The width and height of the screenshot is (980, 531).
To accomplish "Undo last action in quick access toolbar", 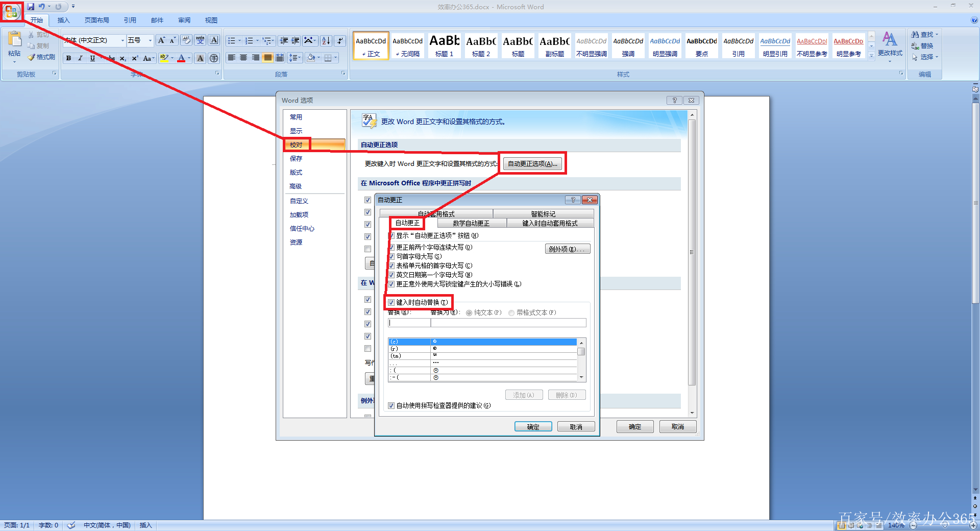I will (41, 7).
